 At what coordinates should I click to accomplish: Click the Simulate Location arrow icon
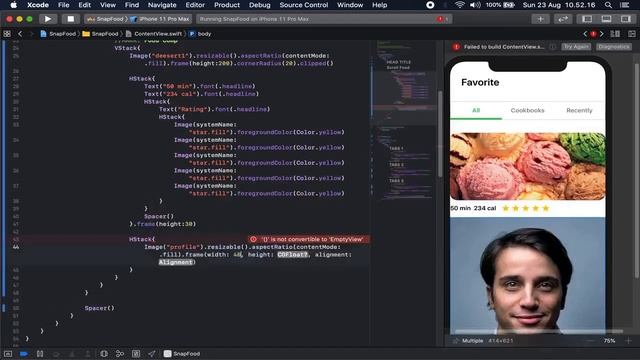point(152,354)
